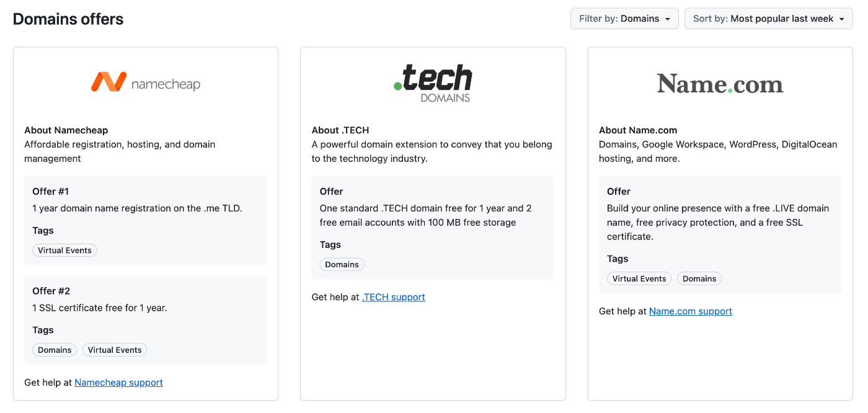Click Virtual Events tag under Namecheap Offer #1
This screenshot has height=413, width=868.
pyautogui.click(x=64, y=251)
